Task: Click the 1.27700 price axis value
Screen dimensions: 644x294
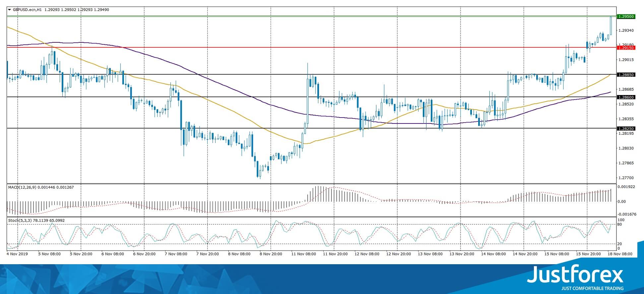Action: coord(625,178)
